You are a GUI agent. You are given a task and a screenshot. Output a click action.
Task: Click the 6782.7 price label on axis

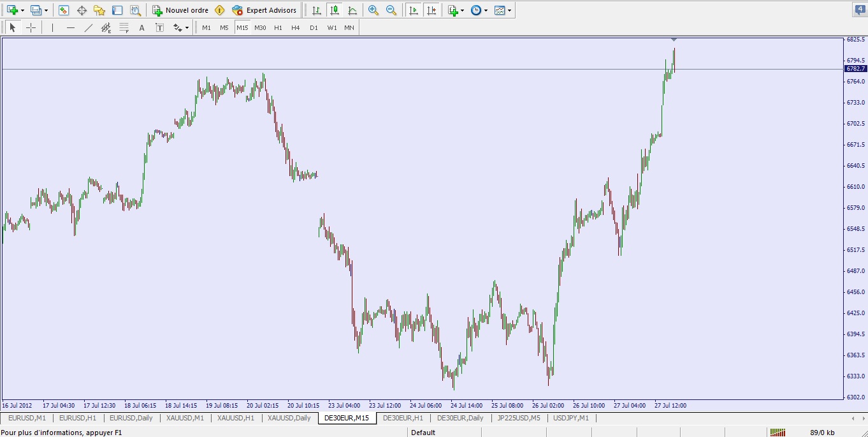click(x=855, y=69)
